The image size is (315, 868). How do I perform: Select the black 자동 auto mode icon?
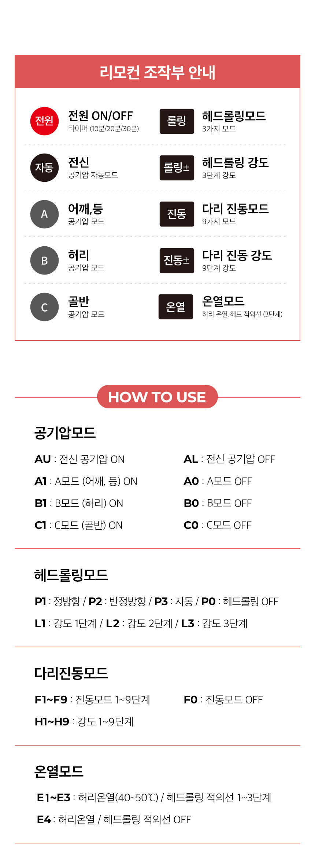click(x=44, y=168)
